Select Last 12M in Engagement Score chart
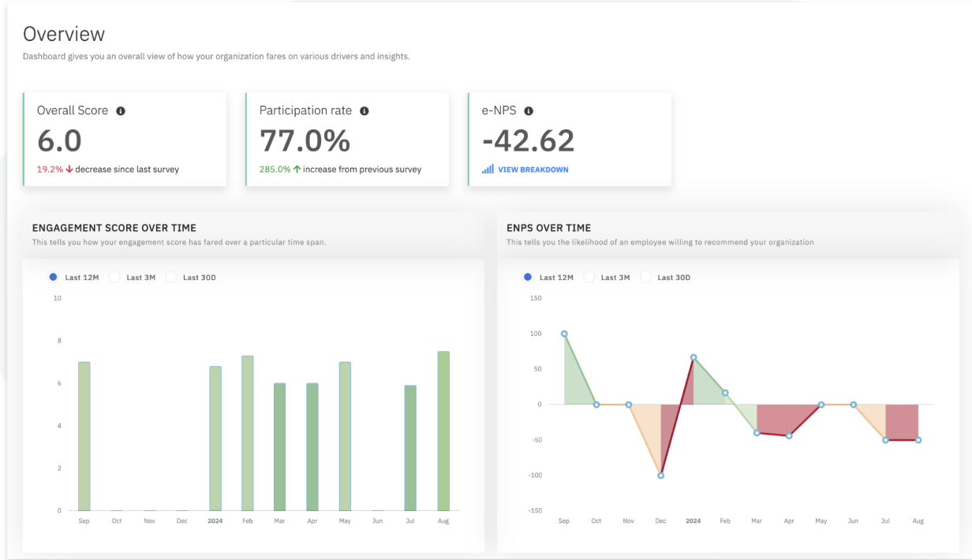 [53, 278]
